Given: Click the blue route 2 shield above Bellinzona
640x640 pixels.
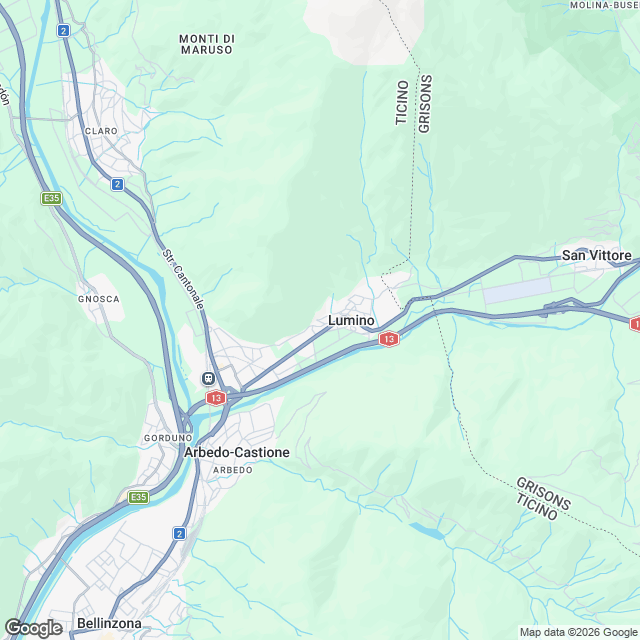Looking at the screenshot, I should (179, 533).
